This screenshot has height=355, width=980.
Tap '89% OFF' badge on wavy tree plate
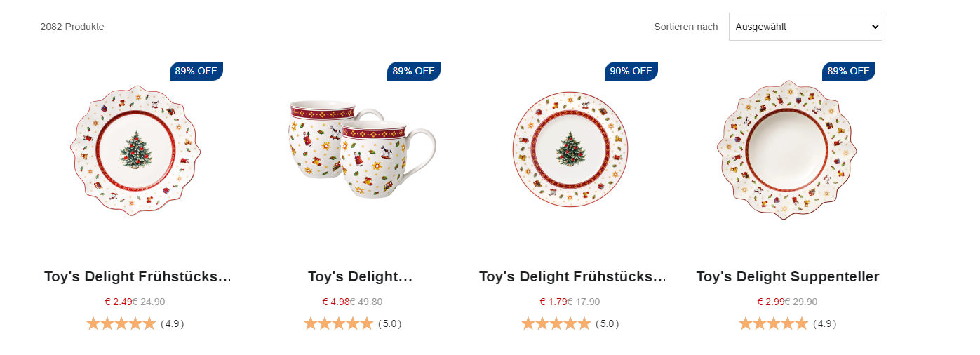(196, 71)
